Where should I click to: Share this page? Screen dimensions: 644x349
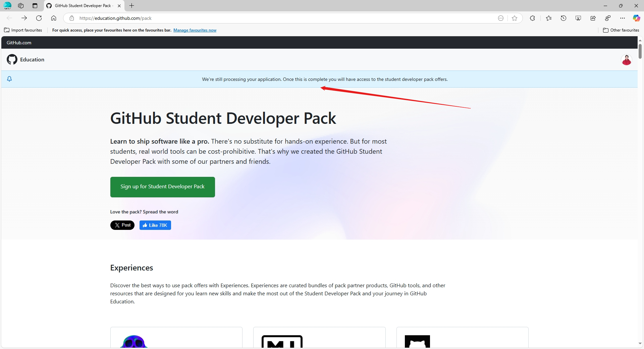pyautogui.click(x=593, y=18)
